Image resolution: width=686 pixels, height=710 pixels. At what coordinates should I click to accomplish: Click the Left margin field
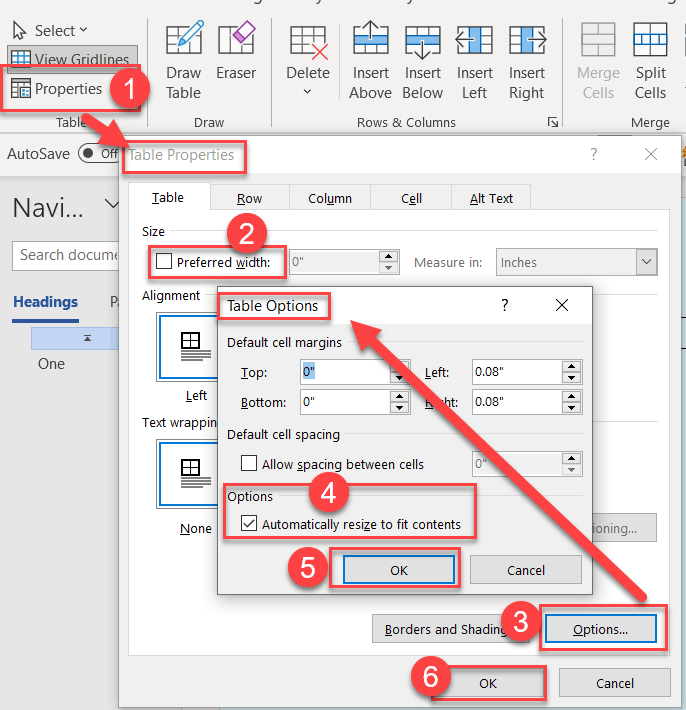click(517, 372)
